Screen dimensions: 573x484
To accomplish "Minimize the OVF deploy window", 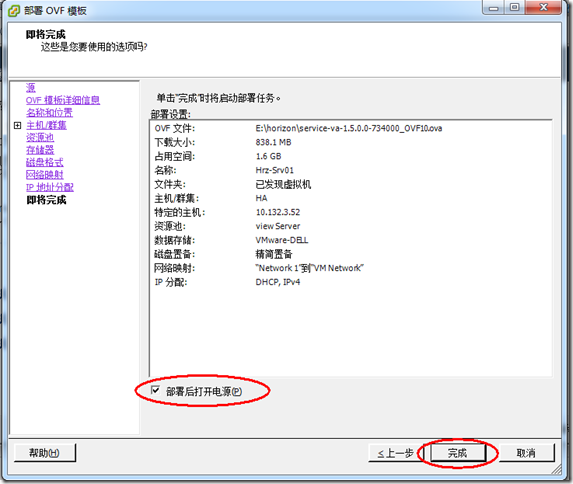I will tap(494, 7).
